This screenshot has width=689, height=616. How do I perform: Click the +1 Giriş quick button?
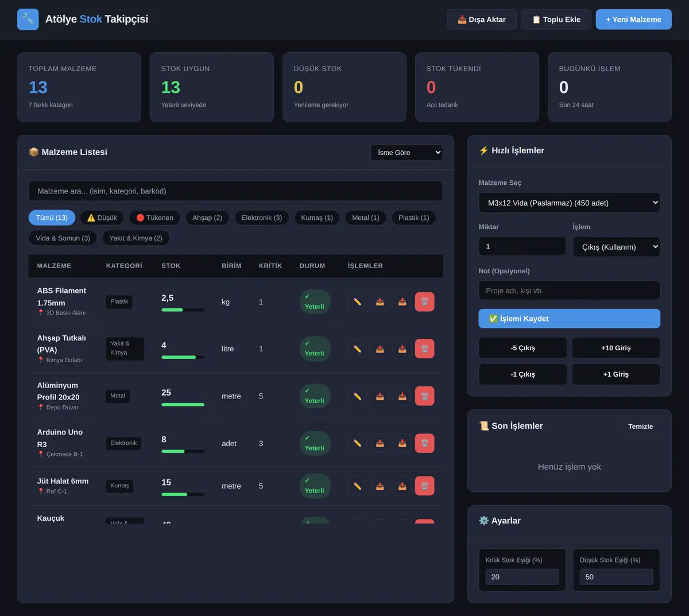[x=616, y=374]
